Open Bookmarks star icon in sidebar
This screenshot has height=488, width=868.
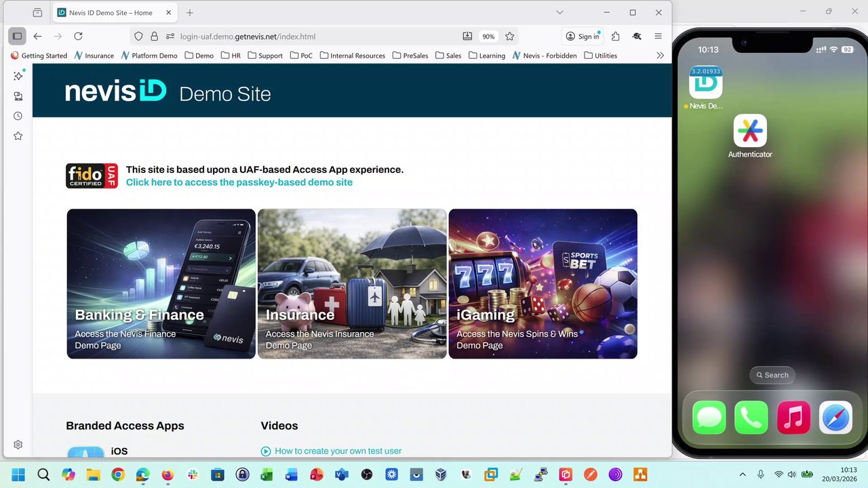click(18, 136)
